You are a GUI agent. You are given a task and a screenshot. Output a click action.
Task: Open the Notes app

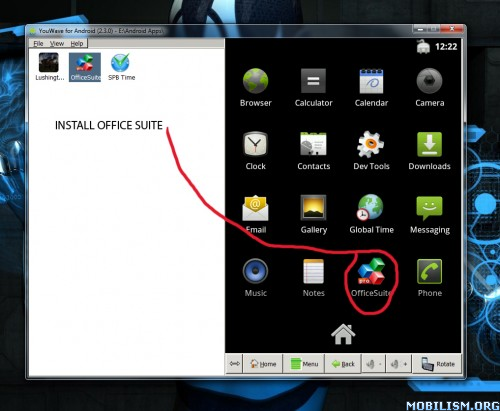(x=313, y=278)
